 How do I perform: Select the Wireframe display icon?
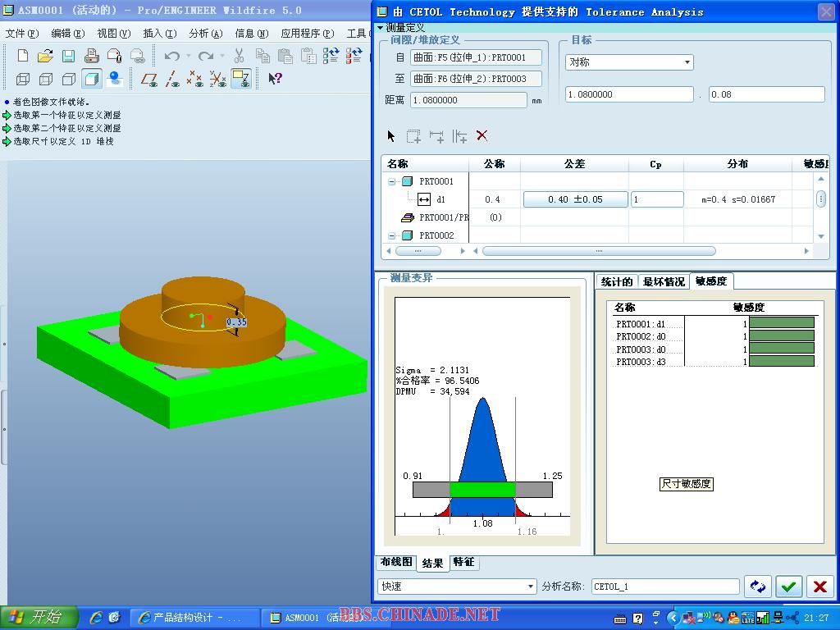[x=22, y=80]
